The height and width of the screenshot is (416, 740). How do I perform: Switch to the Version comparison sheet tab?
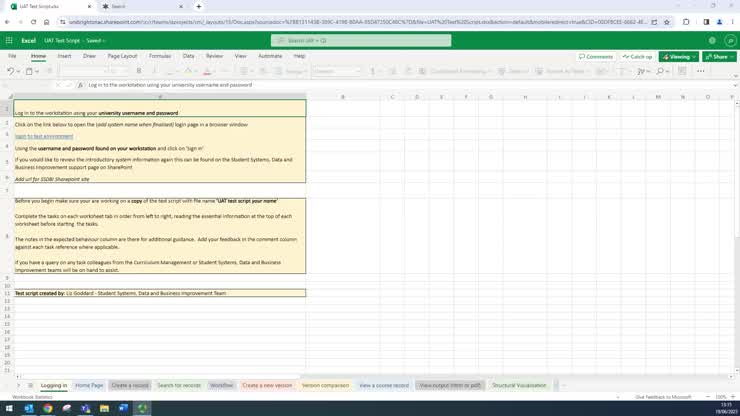[x=326, y=385]
